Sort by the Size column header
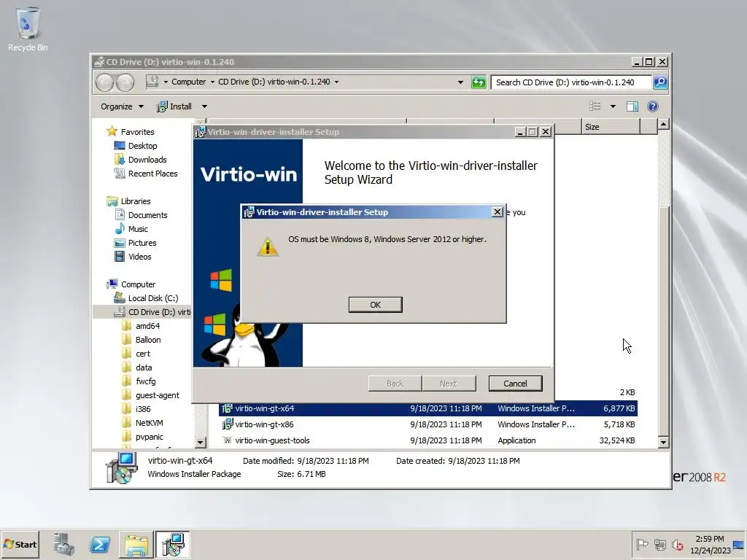This screenshot has width=747, height=560. [x=611, y=127]
